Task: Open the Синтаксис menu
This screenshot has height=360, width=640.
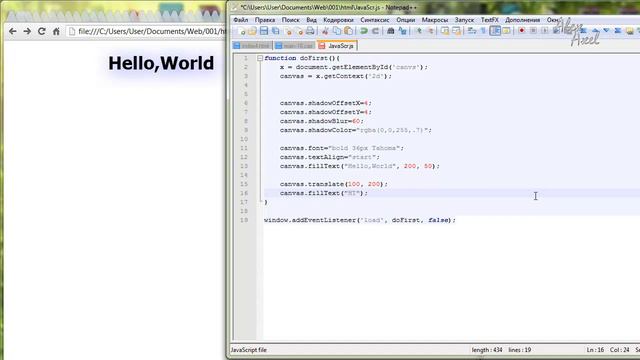Action: [x=375, y=20]
